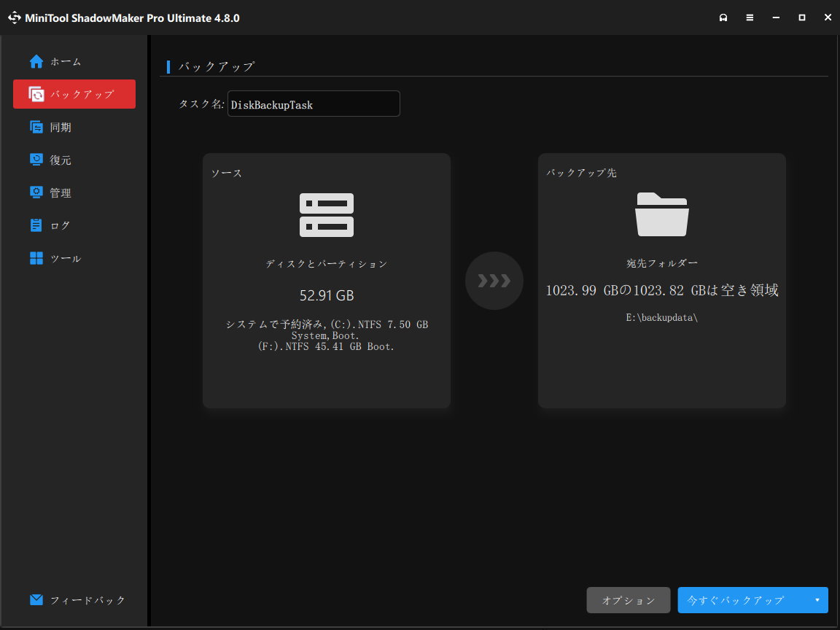Screen dimensions: 840x630
Task: Close the ShadowMaker window
Action: [x=828, y=17]
